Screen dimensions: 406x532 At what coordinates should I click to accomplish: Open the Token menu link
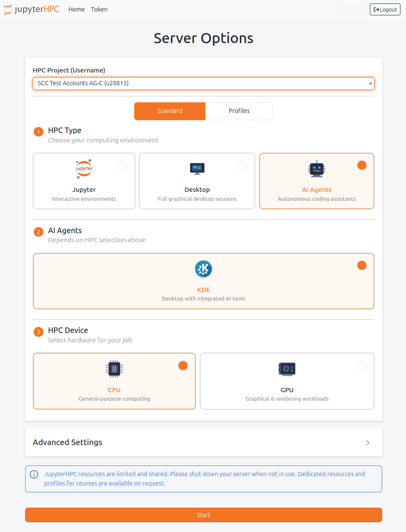pos(99,9)
